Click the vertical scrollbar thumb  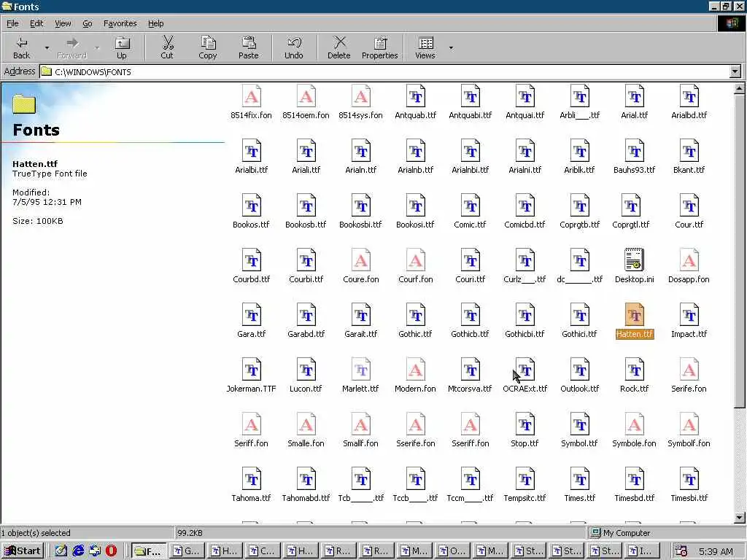pos(740,251)
